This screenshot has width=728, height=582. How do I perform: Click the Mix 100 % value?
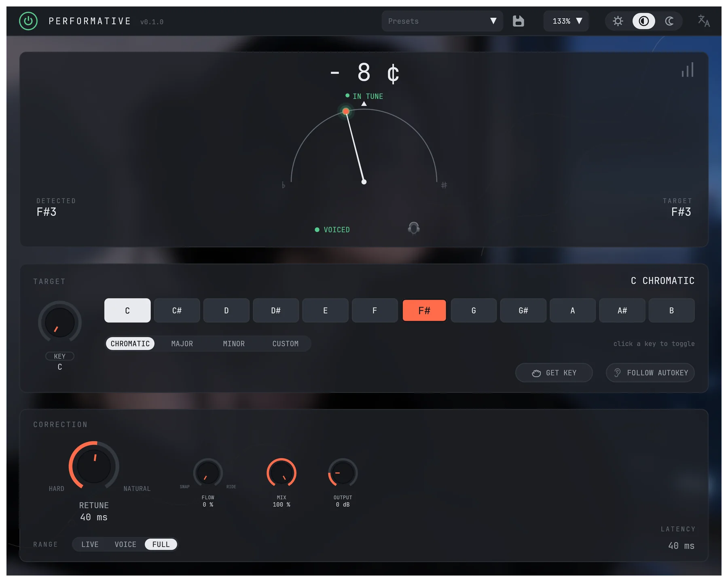tap(281, 504)
